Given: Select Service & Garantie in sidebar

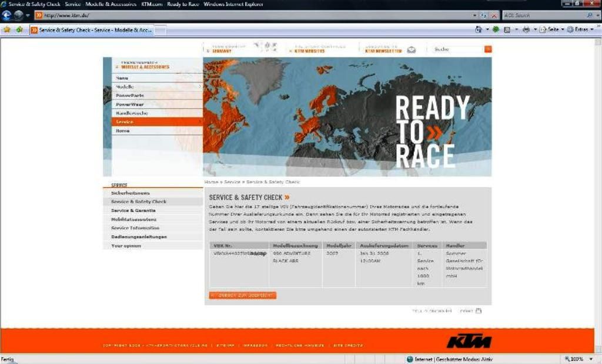Looking at the screenshot, I should 133,210.
